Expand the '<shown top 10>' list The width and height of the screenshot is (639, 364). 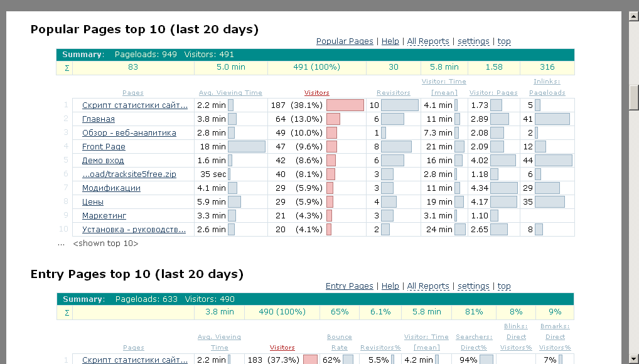pos(105,244)
